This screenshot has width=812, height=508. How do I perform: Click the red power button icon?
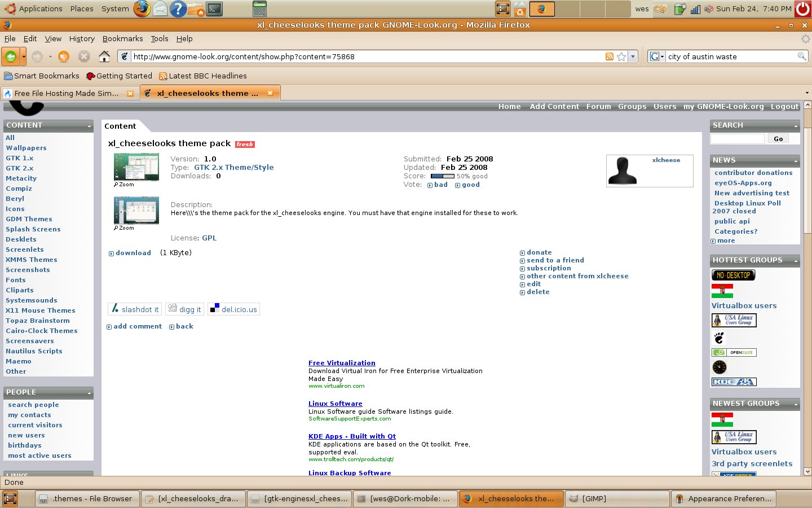(803, 8)
